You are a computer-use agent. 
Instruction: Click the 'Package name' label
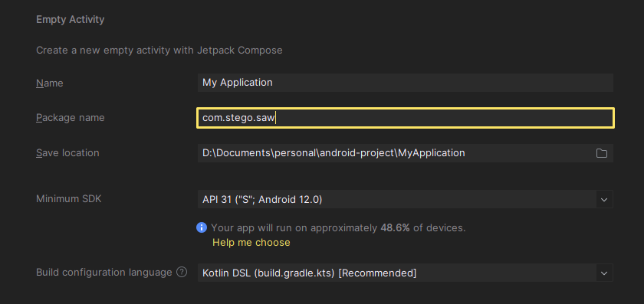pyautogui.click(x=71, y=118)
